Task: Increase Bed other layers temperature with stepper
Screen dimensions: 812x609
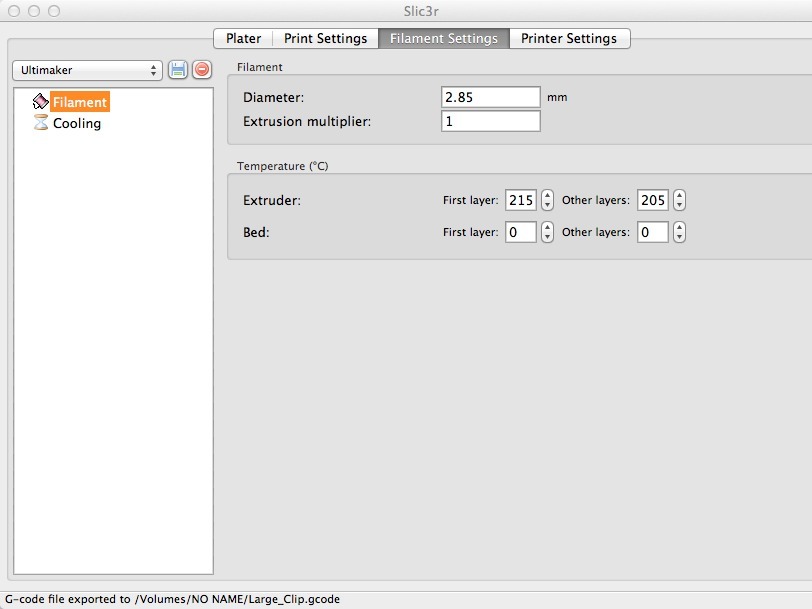Action: point(679,227)
